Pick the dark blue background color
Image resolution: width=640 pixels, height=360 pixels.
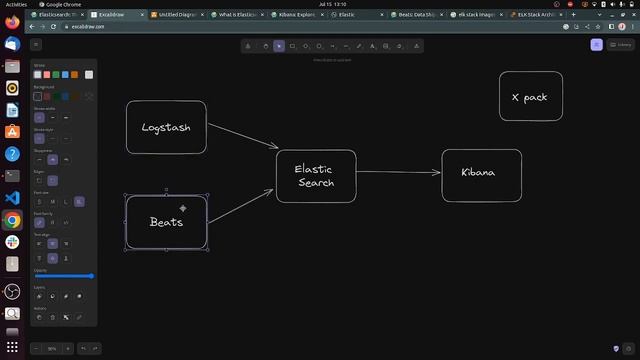click(65, 96)
